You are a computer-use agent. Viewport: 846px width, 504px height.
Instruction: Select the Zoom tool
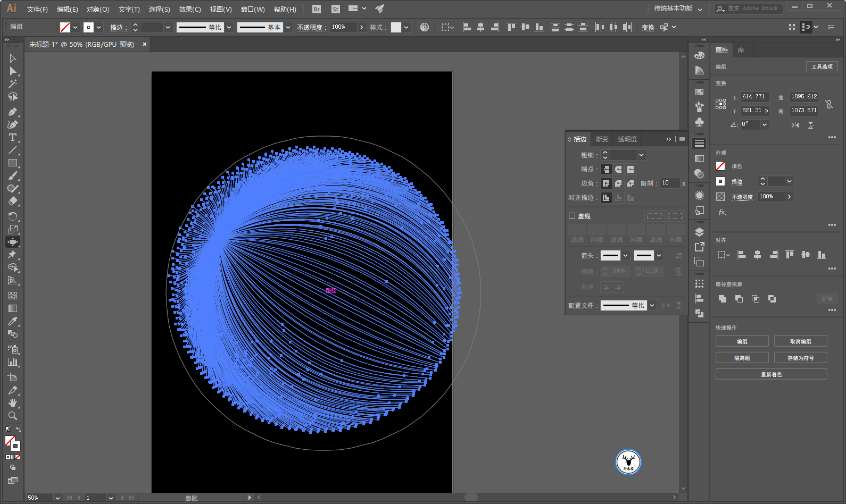pos(13,416)
